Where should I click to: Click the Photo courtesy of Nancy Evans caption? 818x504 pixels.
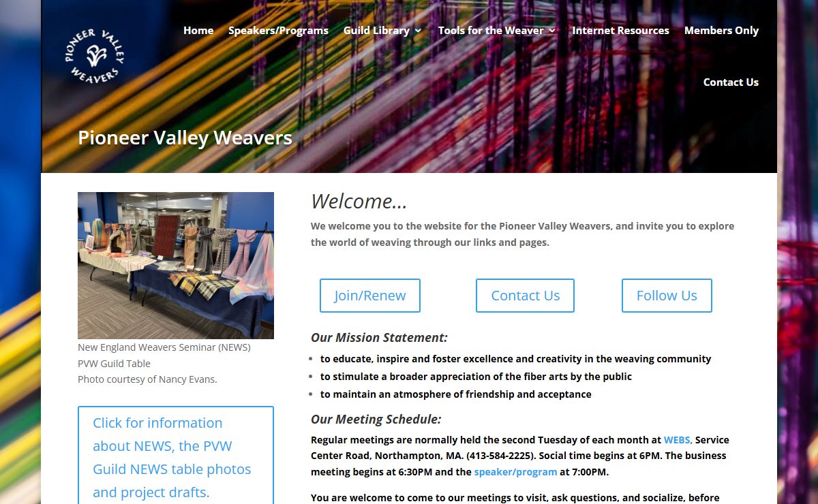147,379
